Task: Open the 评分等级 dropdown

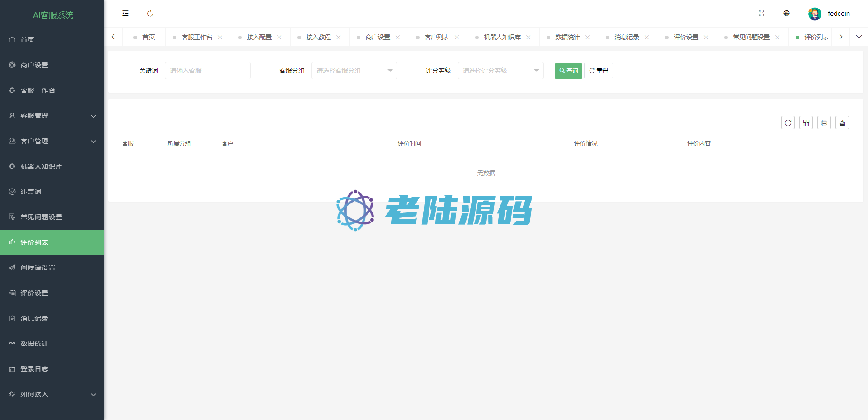Action: 500,71
